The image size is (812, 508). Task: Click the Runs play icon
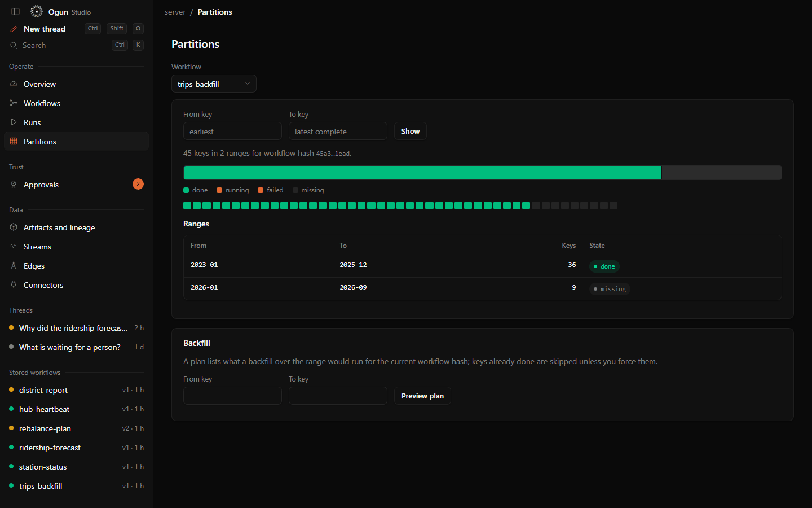coord(14,122)
